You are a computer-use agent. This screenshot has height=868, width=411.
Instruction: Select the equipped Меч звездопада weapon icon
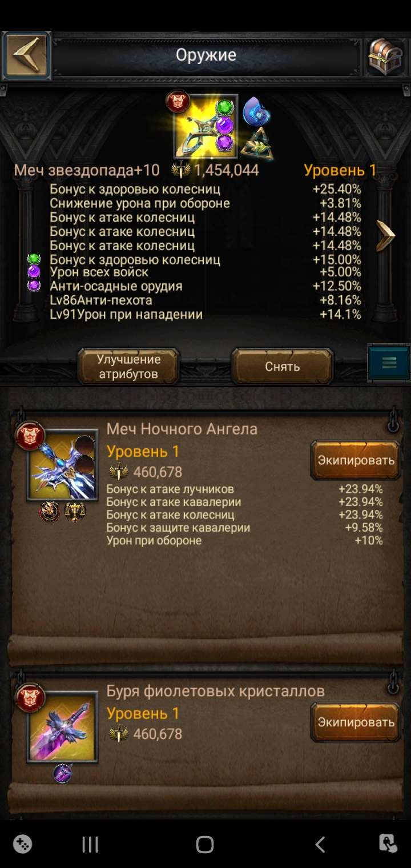(205, 127)
